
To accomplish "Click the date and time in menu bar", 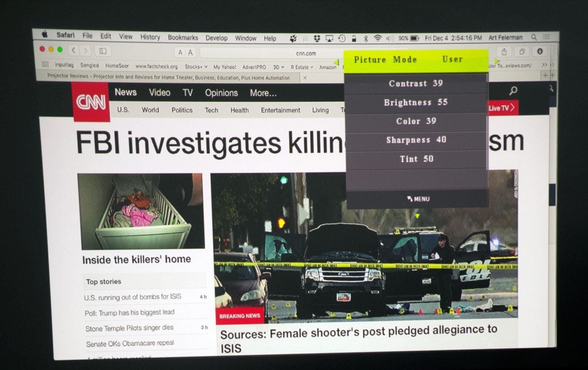I will (453, 38).
